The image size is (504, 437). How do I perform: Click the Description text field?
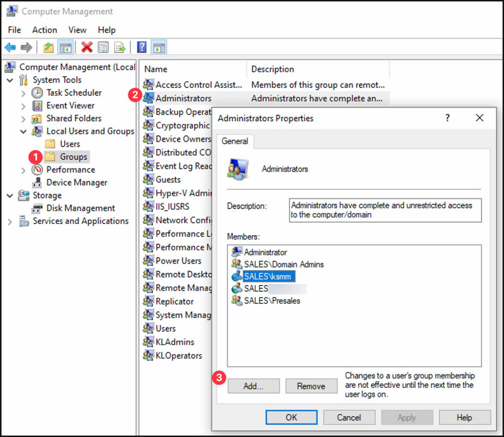pyautogui.click(x=385, y=210)
